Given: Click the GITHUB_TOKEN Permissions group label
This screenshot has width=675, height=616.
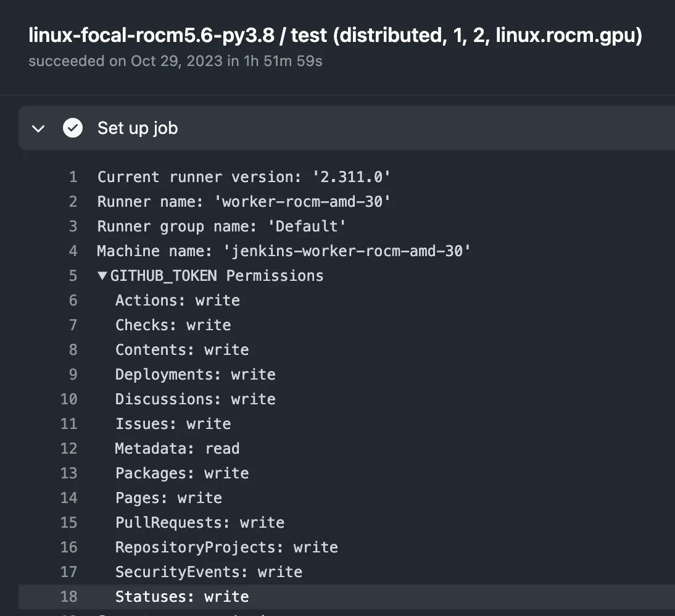Looking at the screenshot, I should point(217,276).
